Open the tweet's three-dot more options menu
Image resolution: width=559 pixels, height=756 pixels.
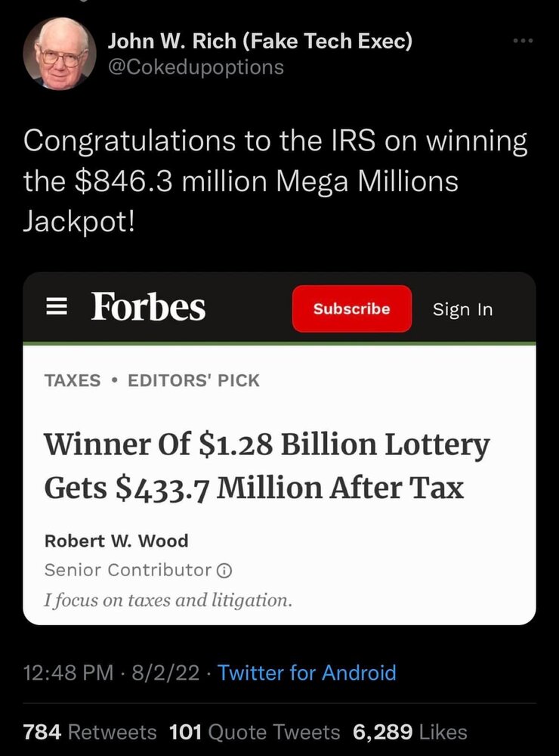coord(522,40)
